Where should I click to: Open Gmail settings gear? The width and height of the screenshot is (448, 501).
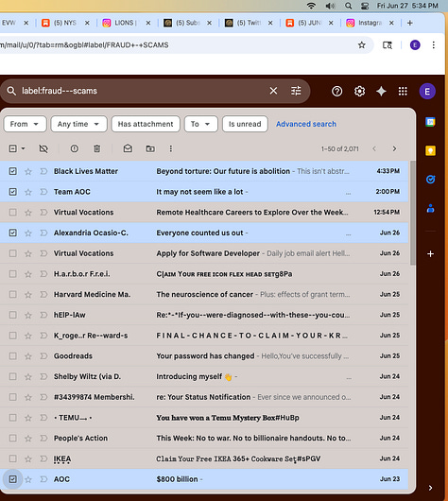pyautogui.click(x=359, y=92)
